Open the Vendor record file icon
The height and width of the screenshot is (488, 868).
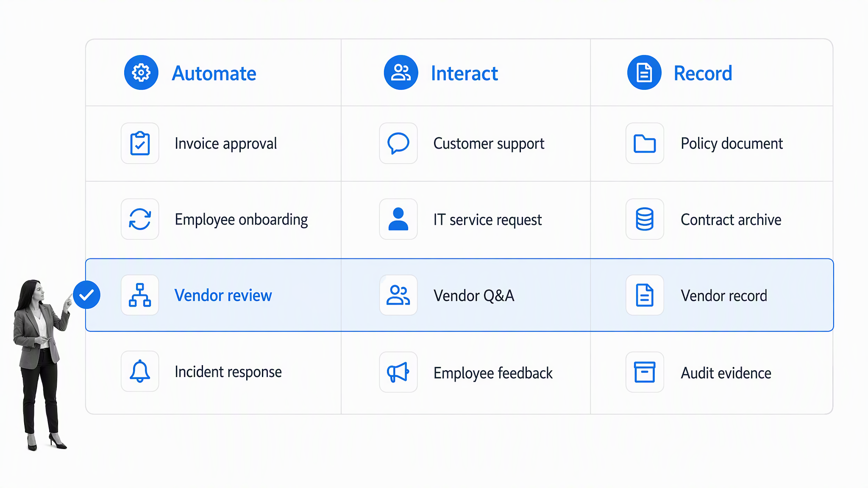click(x=645, y=295)
